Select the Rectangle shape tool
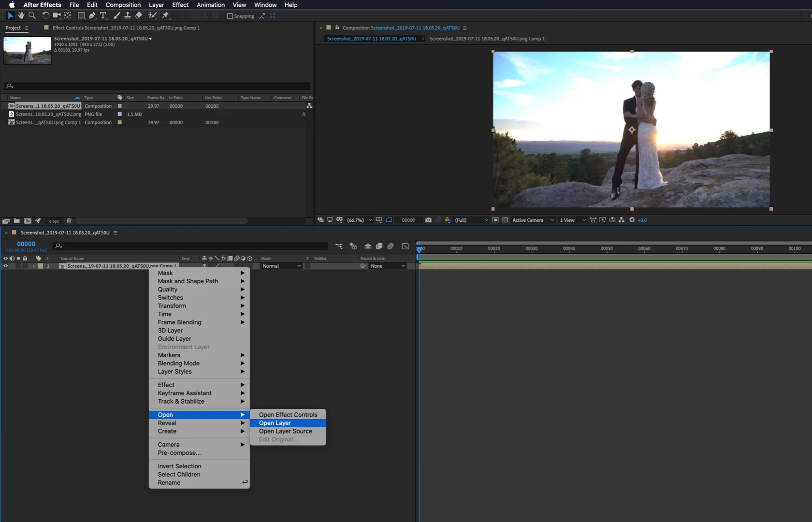Viewport: 812px width, 522px height. [81, 16]
